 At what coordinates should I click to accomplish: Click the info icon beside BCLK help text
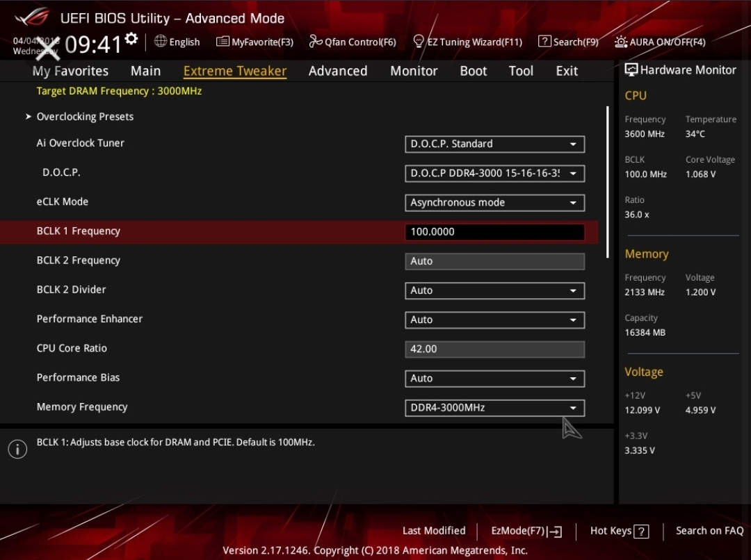17,449
